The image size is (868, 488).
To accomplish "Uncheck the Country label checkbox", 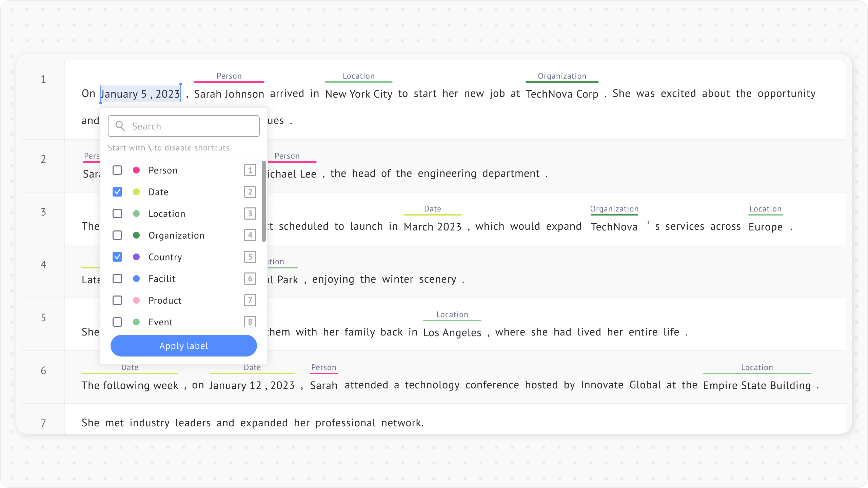I will point(117,257).
